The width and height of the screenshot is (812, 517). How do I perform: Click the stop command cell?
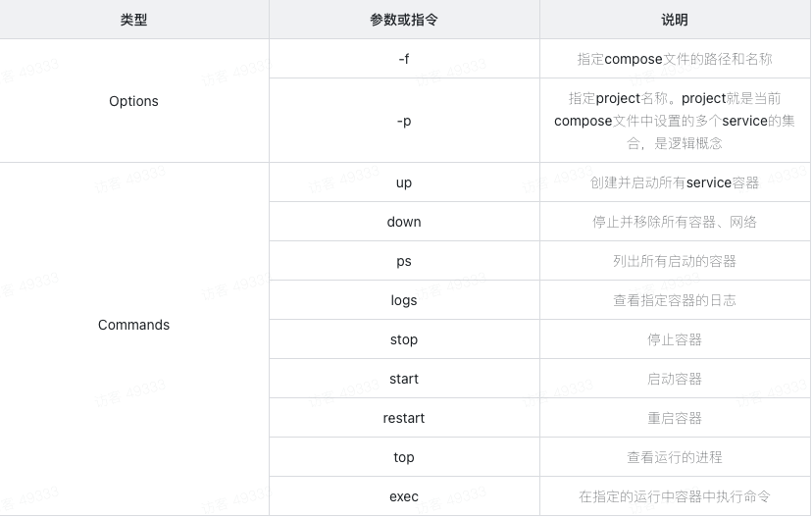pos(403,339)
